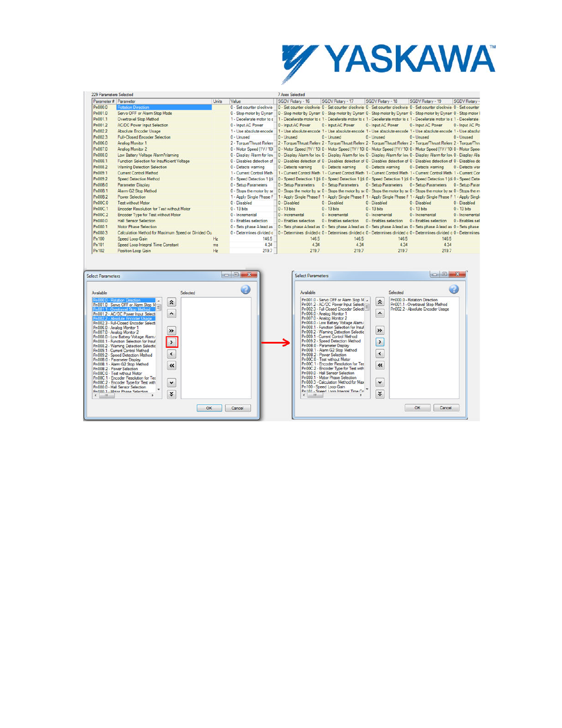Click the 'SGDV Rotary - 19' column header

(431, 101)
